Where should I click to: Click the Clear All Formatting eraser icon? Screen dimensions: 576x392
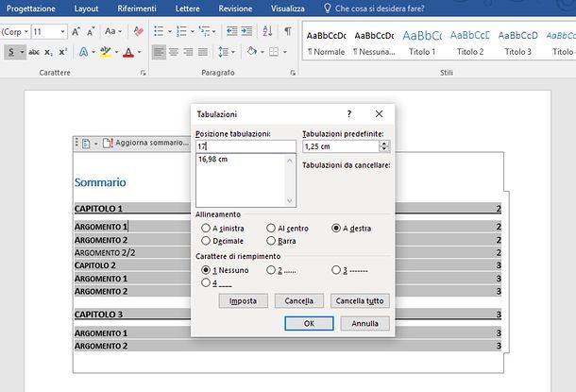(139, 31)
